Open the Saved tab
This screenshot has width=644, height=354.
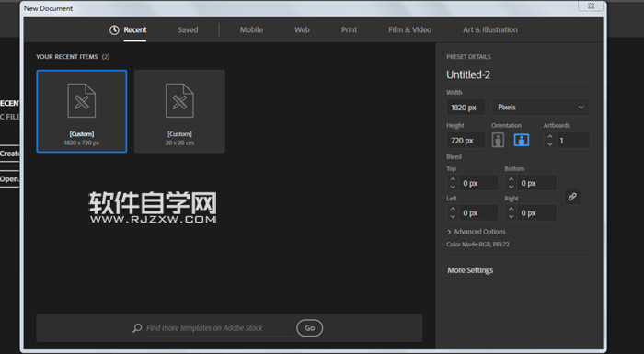[x=188, y=29]
